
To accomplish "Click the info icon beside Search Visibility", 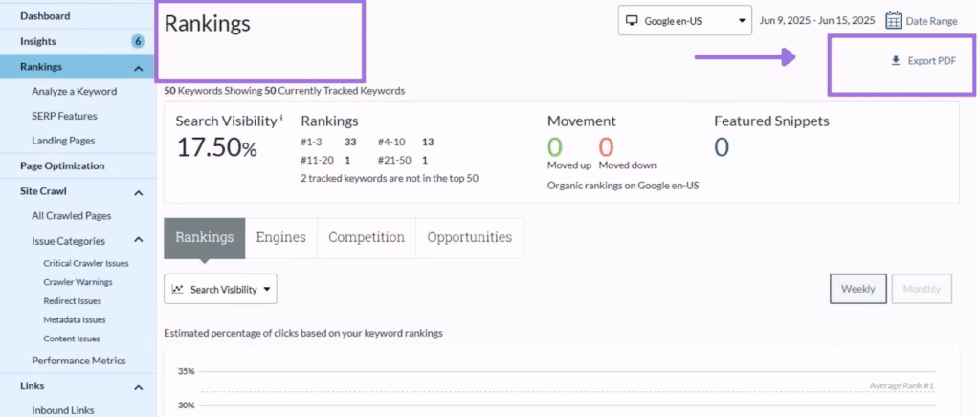I will (x=282, y=119).
